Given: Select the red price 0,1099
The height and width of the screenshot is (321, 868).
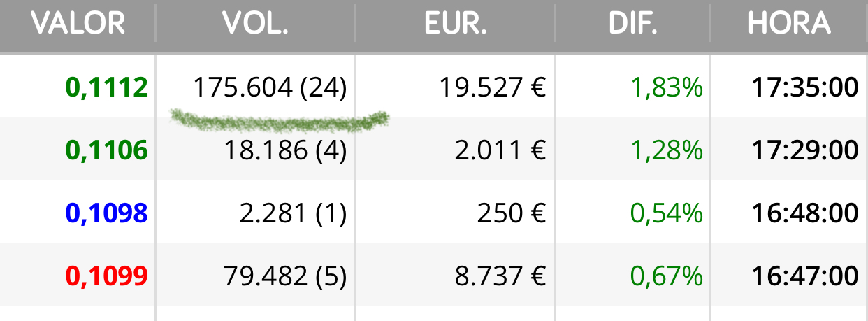Looking at the screenshot, I should click(x=107, y=276).
